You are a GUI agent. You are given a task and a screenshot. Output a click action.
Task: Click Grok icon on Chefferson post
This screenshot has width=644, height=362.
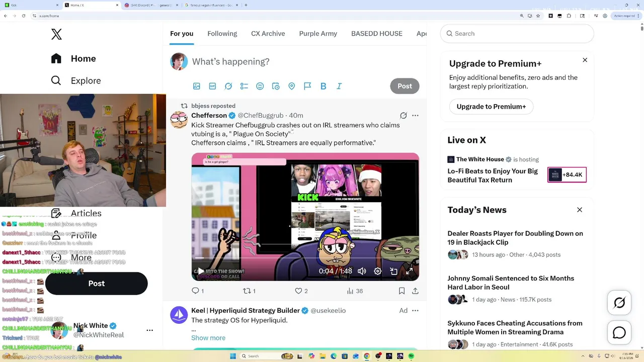(x=404, y=115)
